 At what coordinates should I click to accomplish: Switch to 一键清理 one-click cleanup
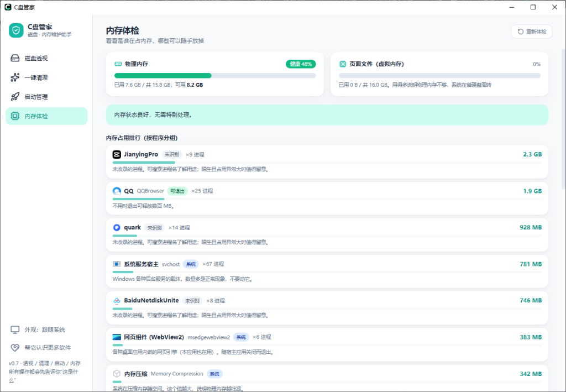click(x=46, y=77)
